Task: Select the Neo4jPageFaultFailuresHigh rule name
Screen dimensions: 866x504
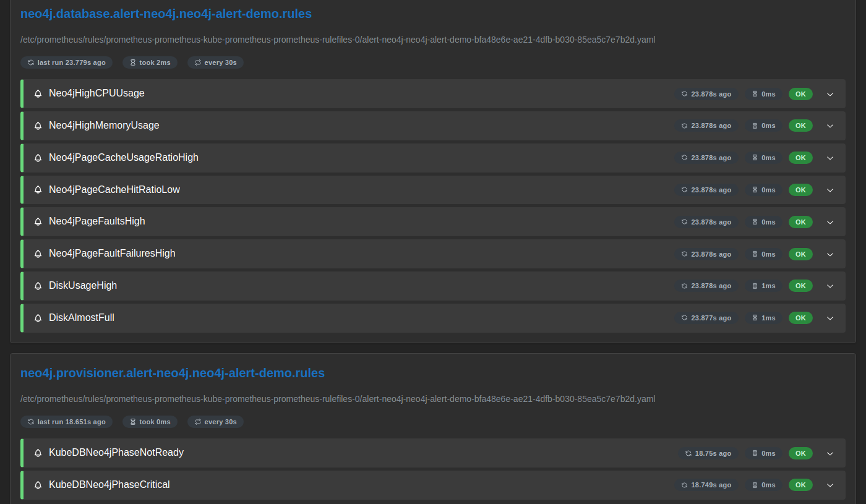Action: click(x=112, y=254)
